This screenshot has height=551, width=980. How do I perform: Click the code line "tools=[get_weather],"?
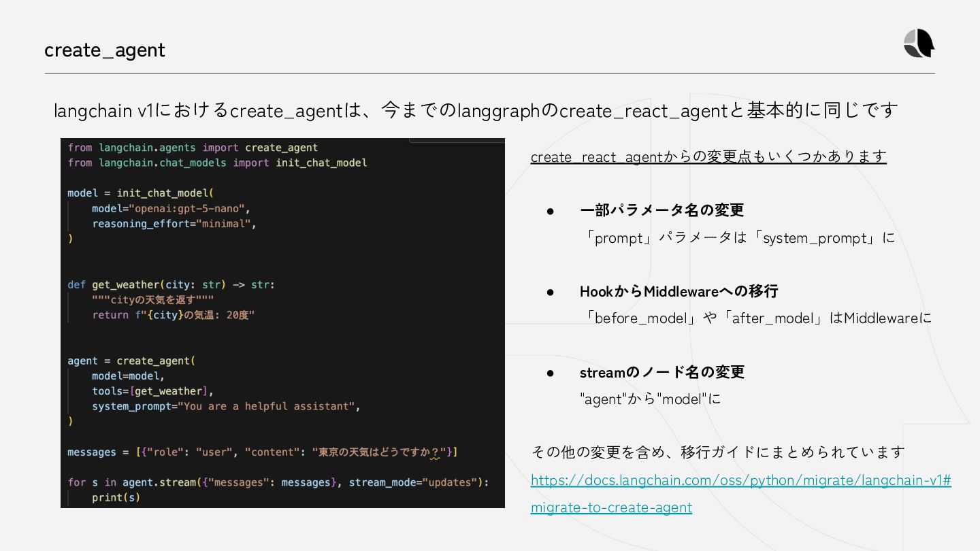point(153,391)
